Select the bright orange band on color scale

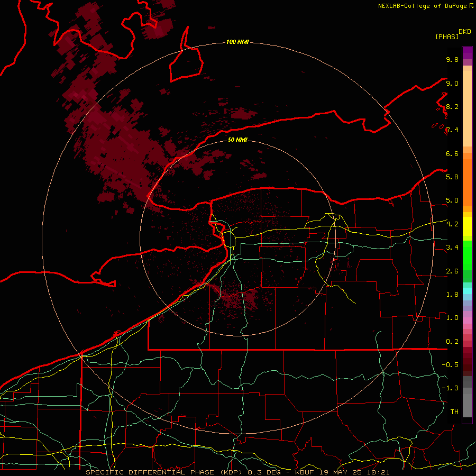click(467, 182)
